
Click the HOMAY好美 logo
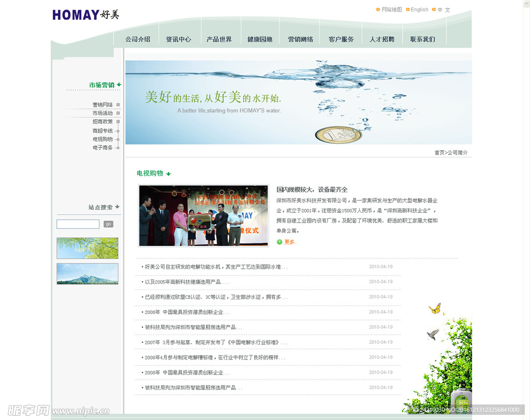85,15
